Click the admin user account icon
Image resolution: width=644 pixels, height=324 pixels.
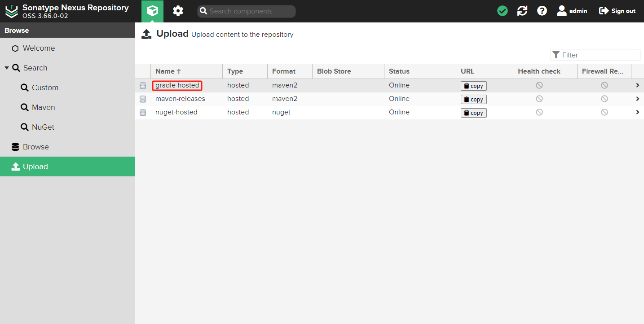[x=562, y=11]
